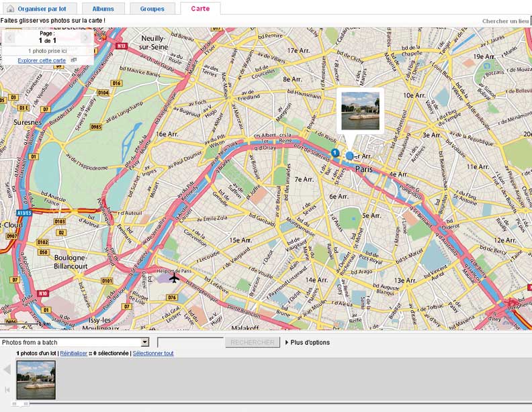Go to previous page of map photos
Image resolution: width=532 pixels, height=412 pixels.
tap(10, 38)
